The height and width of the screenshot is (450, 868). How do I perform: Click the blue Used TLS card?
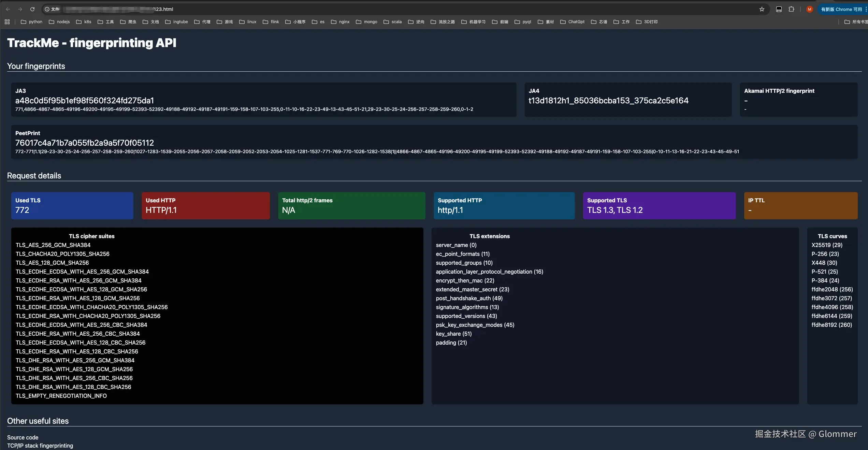pyautogui.click(x=72, y=206)
